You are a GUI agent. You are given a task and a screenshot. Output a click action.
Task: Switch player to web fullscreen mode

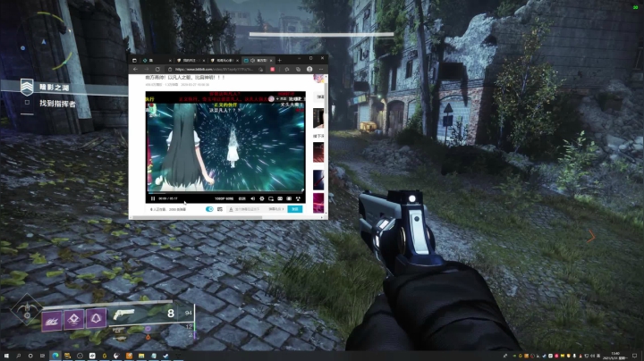pyautogui.click(x=289, y=198)
